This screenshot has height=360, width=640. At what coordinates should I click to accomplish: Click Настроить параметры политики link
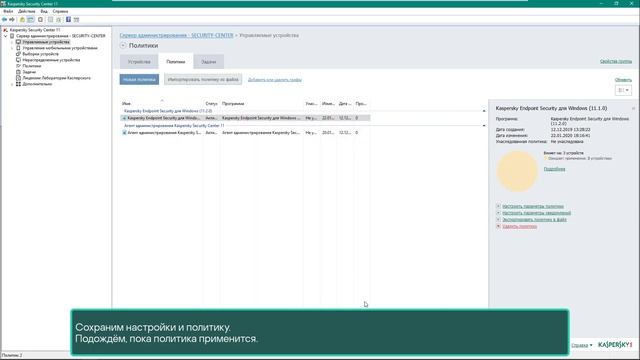point(533,207)
